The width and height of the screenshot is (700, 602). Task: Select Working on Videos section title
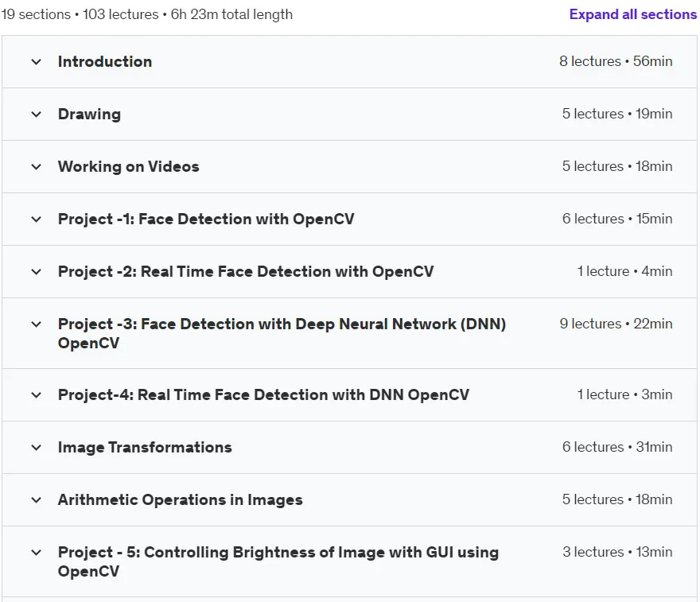pos(129,167)
